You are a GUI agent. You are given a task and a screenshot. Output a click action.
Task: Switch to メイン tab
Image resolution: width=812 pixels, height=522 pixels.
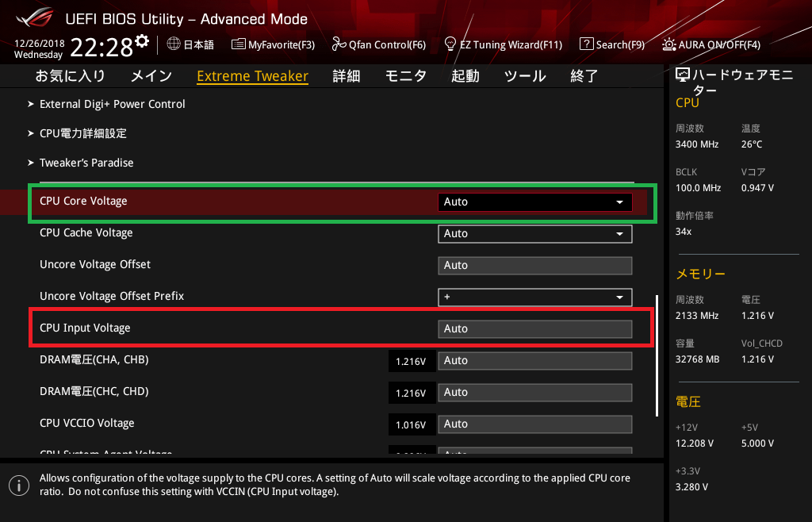151,75
